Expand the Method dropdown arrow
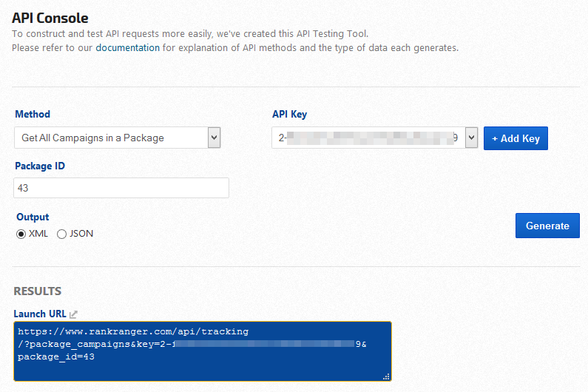The width and height of the screenshot is (588, 392). pyautogui.click(x=214, y=138)
